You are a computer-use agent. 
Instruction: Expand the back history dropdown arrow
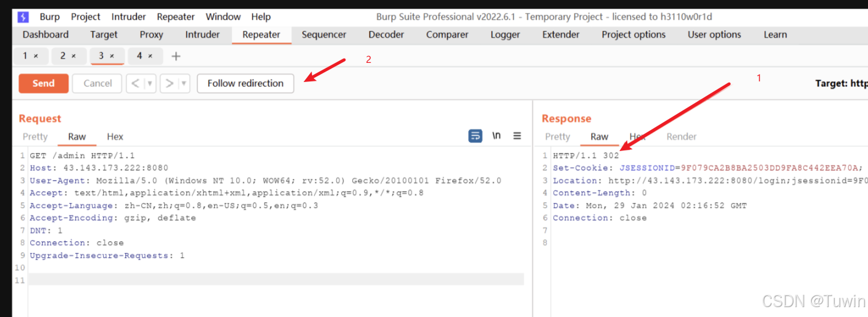[x=149, y=83]
